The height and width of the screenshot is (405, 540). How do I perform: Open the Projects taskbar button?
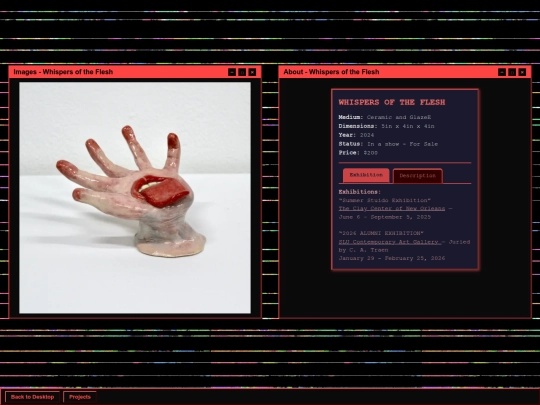point(80,397)
